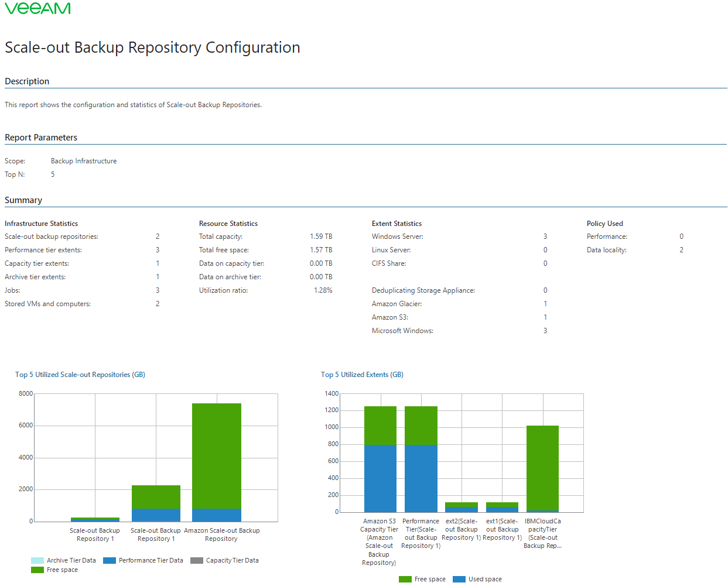
Task: Click the Performance tier extents label
Action: coord(43,250)
